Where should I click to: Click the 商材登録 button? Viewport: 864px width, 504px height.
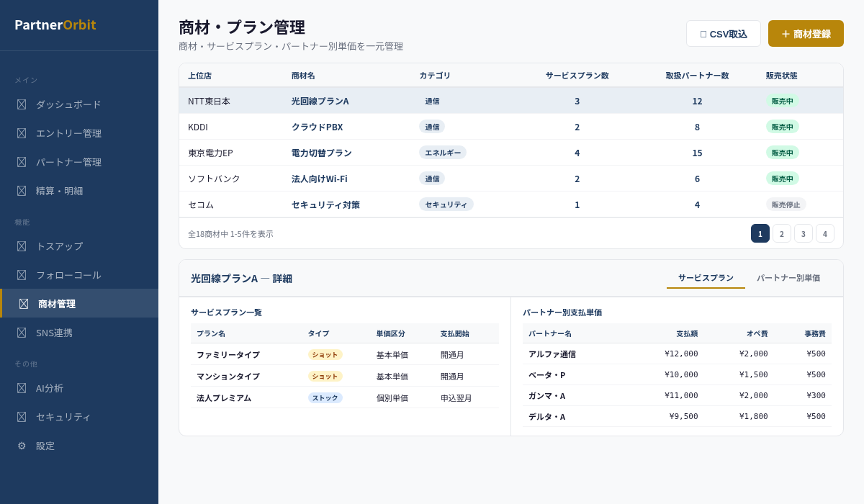806,34
